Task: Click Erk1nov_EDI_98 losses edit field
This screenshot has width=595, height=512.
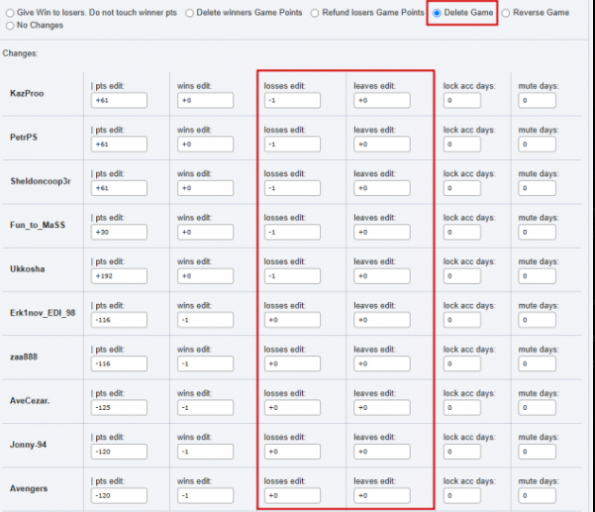Action: click(x=292, y=320)
